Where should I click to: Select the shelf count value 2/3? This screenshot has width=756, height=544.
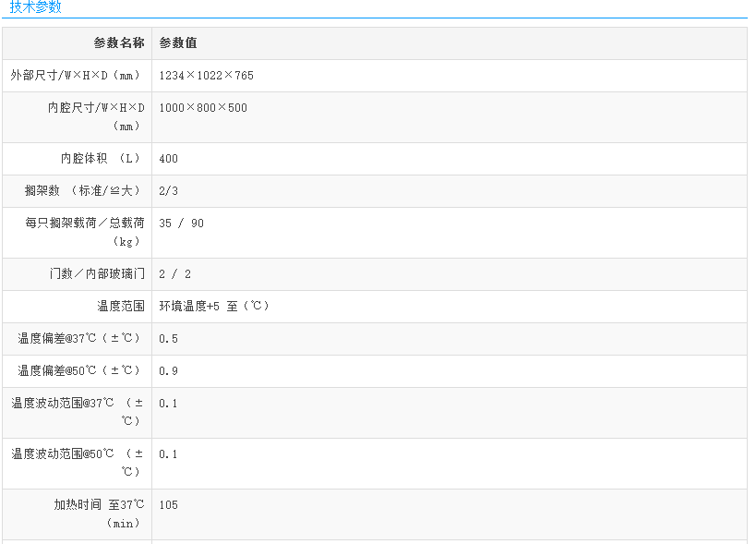169,191
